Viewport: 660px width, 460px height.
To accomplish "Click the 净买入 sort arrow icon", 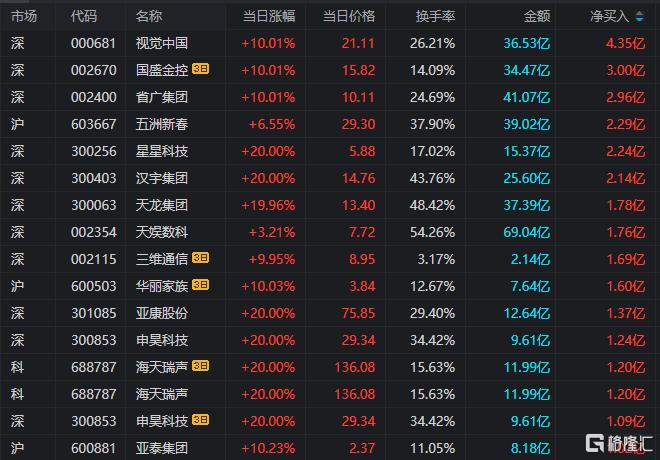I will pos(639,16).
